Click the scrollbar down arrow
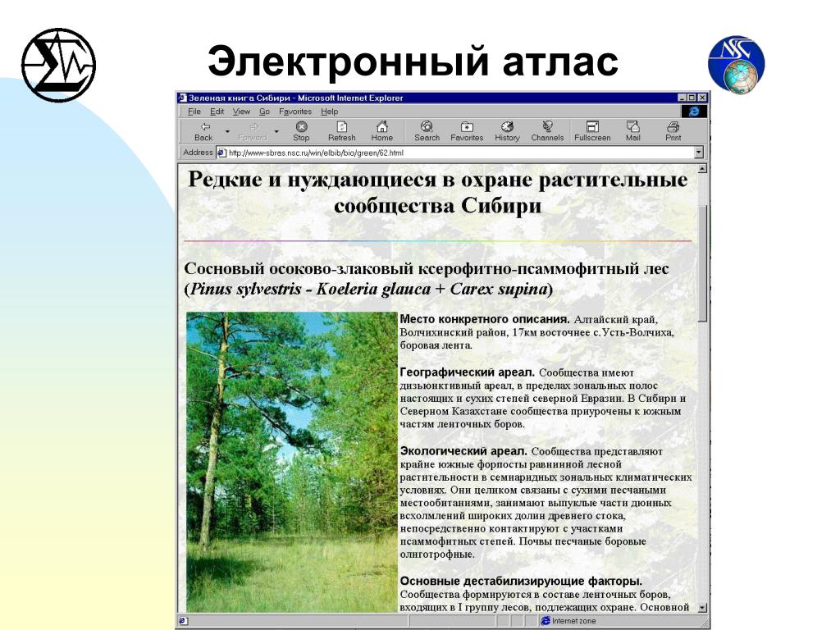 702,608
